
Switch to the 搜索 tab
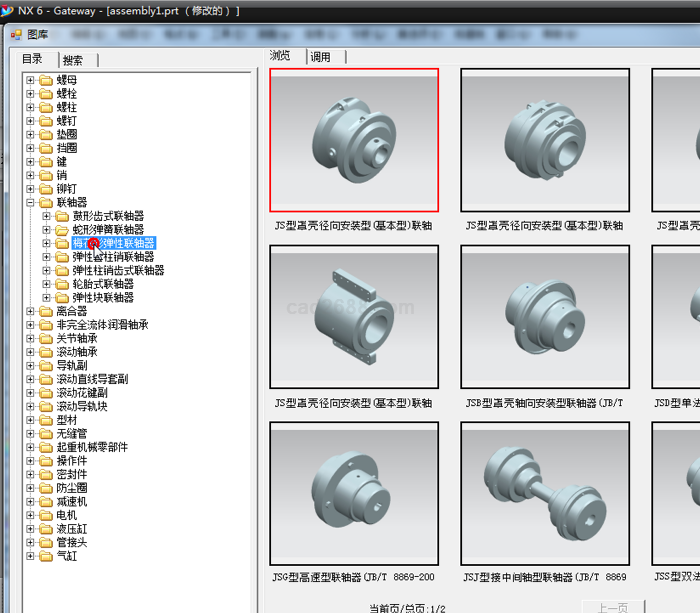[73, 60]
